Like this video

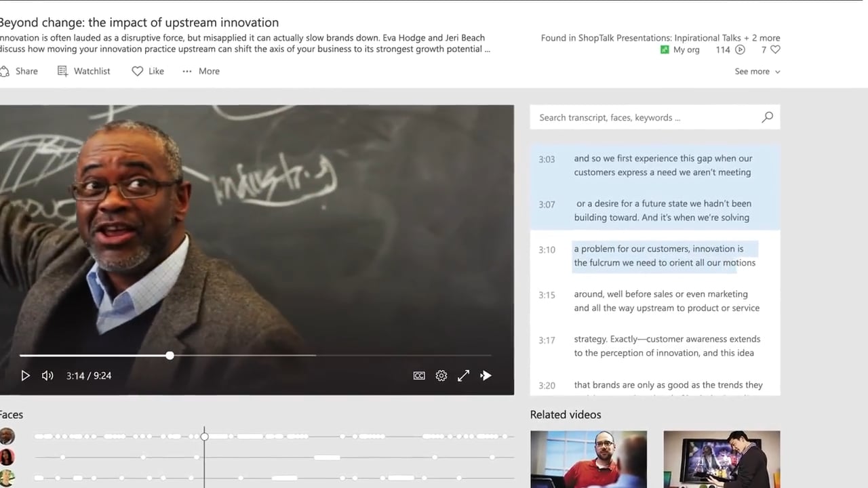[x=148, y=71]
